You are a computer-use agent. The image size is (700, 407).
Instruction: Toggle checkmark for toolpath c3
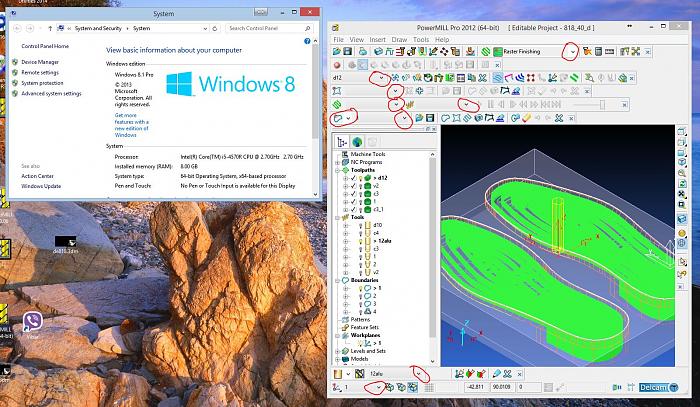pyautogui.click(x=353, y=194)
